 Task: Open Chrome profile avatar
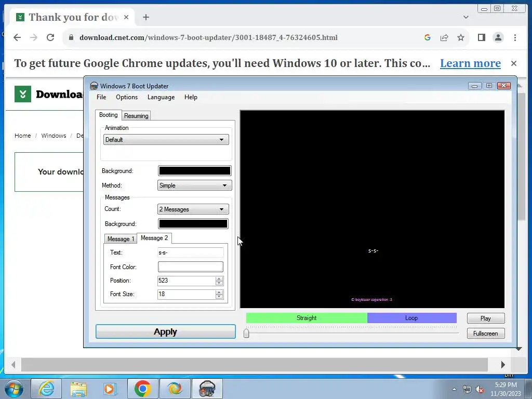(498, 37)
